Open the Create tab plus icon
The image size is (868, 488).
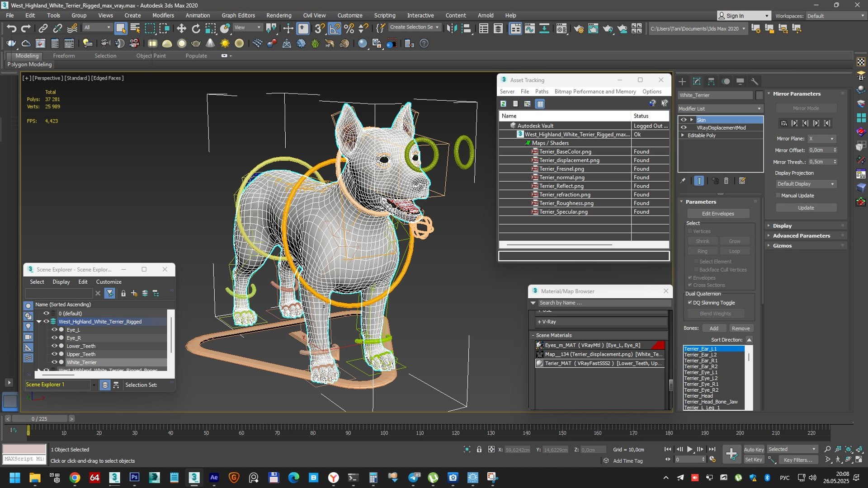tap(682, 81)
